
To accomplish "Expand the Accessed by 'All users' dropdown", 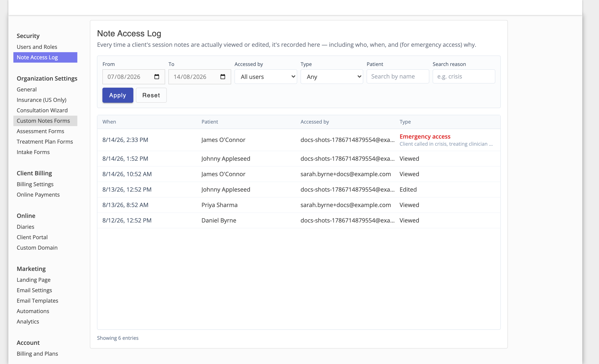I will tap(266, 77).
